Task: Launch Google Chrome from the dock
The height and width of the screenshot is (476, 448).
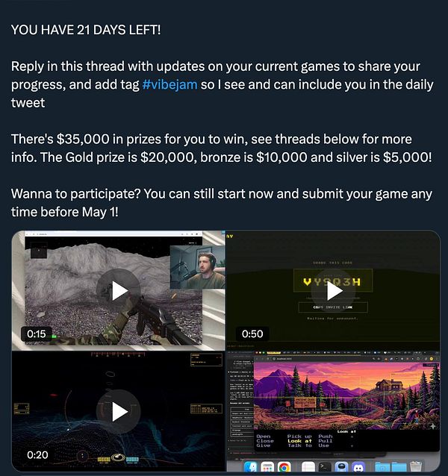Action: coord(284,468)
